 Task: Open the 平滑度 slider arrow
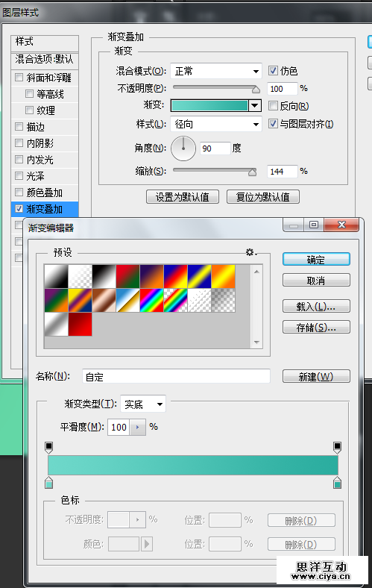[x=138, y=427]
